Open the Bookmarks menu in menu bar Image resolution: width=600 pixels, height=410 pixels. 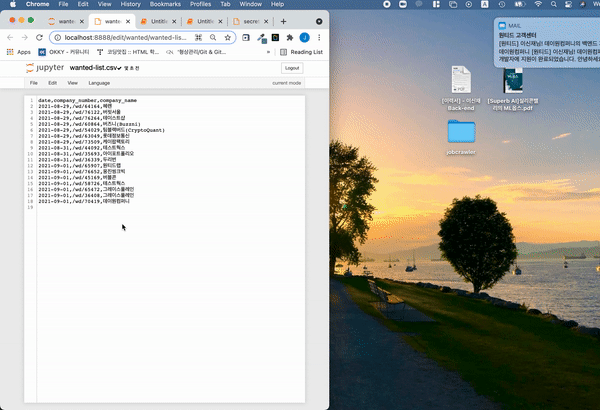pyautogui.click(x=165, y=4)
